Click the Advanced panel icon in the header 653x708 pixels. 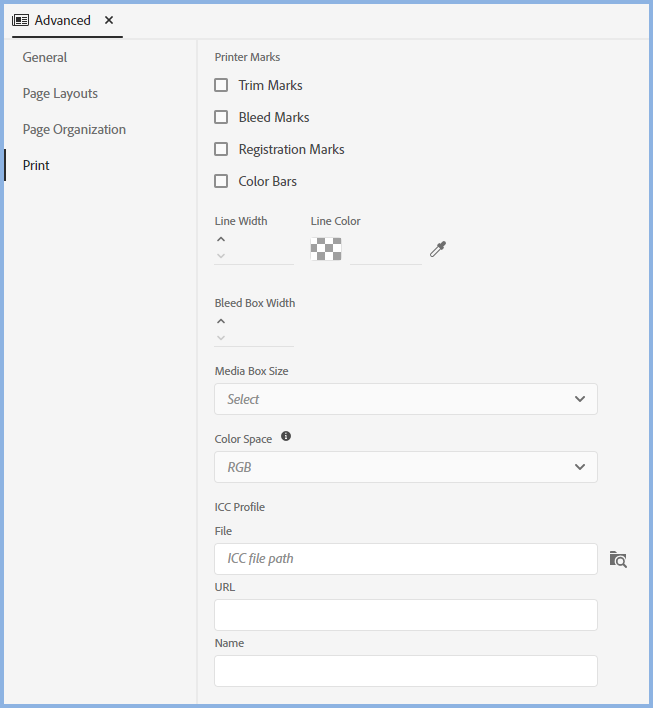(21, 20)
